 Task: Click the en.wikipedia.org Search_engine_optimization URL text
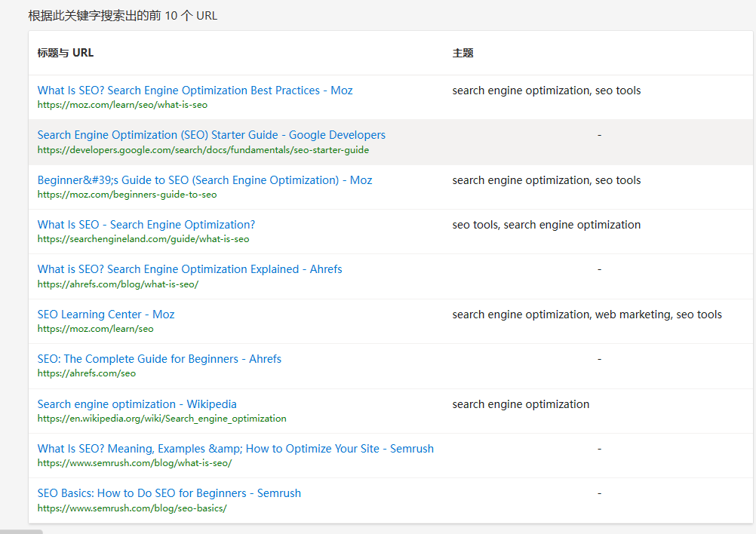[161, 419]
